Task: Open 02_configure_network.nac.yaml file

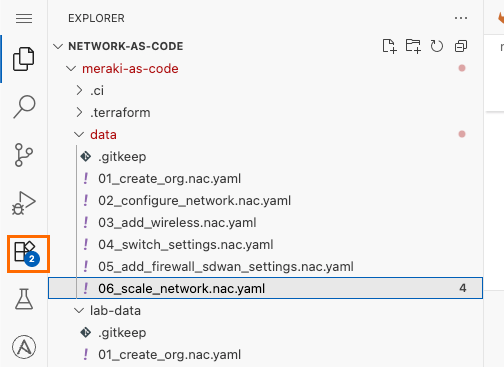Action: (x=265, y=201)
